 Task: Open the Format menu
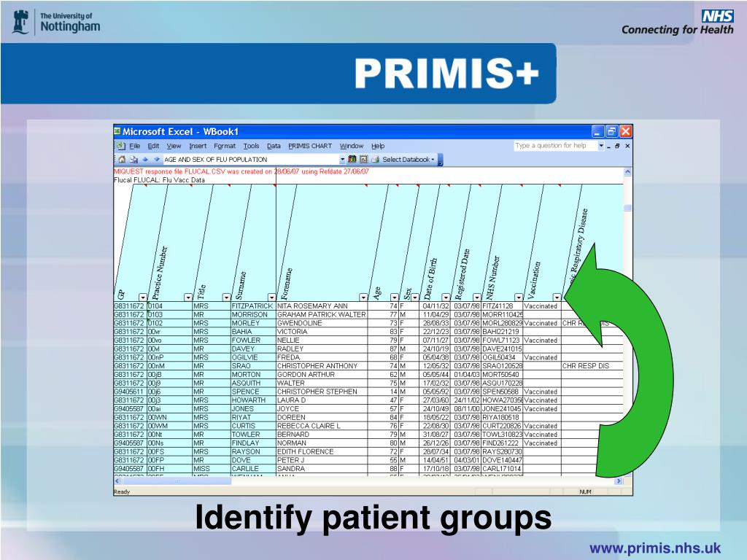coord(225,146)
